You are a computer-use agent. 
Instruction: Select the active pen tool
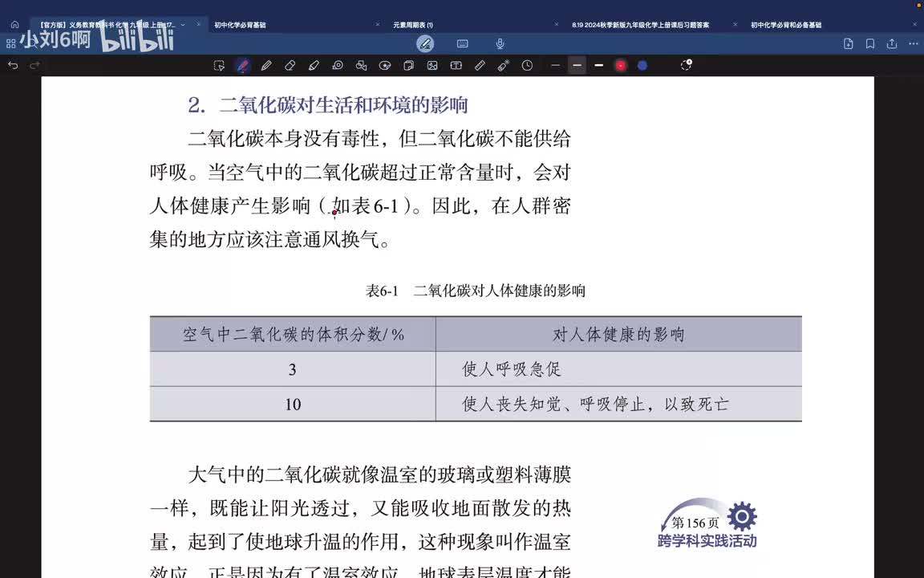243,66
